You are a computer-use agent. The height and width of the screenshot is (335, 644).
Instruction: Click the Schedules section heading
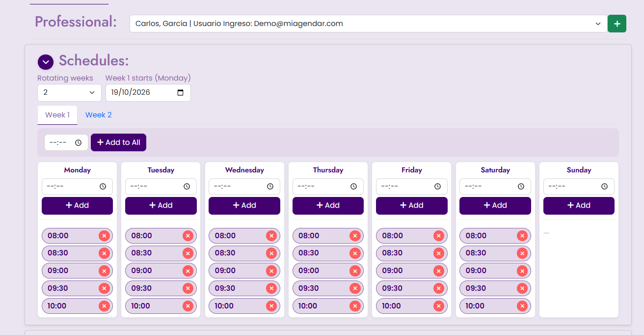94,60
